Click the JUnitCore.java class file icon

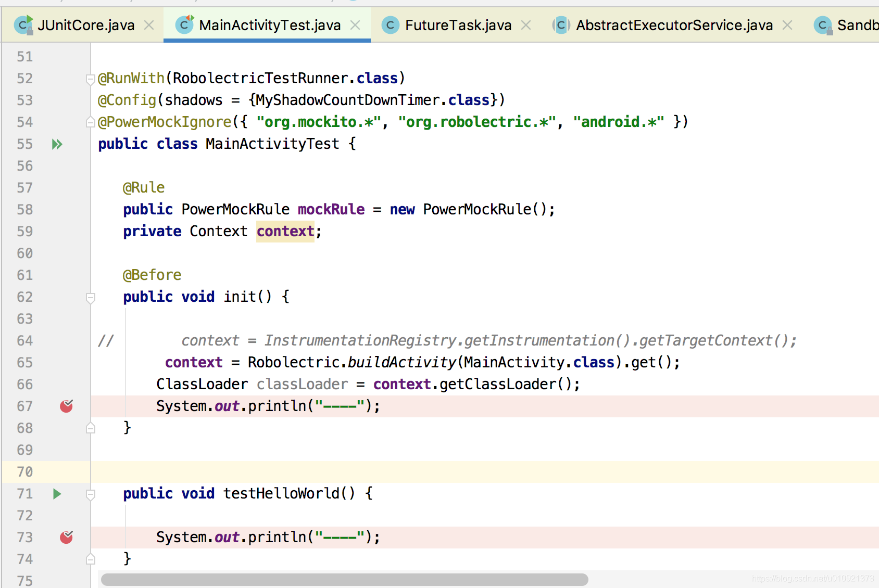pos(23,25)
